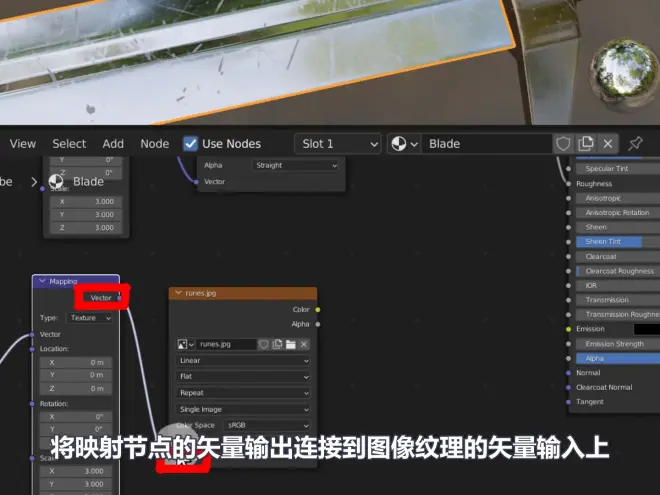
Task: Click the Mapping Location Z field
Action: click(76, 389)
